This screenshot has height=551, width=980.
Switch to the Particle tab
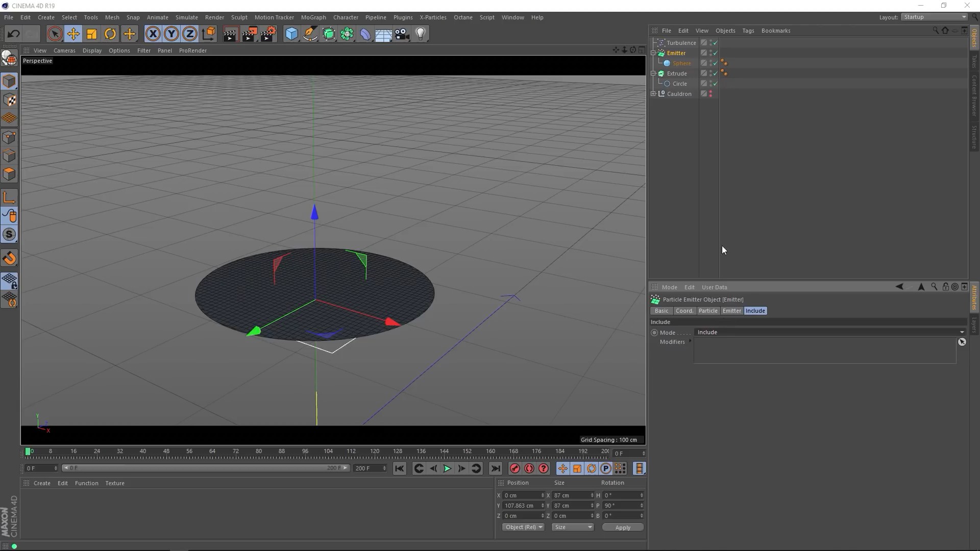pos(708,311)
